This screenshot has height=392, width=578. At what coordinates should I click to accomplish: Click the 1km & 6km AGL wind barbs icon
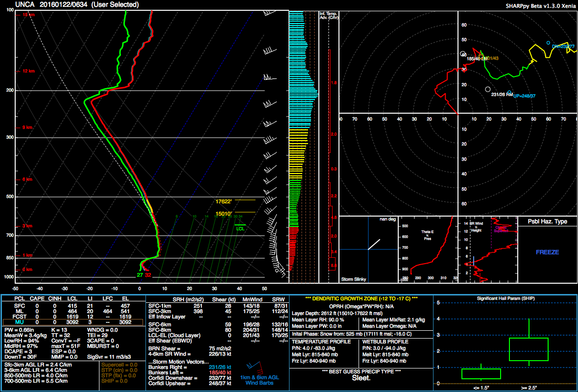(x=255, y=367)
